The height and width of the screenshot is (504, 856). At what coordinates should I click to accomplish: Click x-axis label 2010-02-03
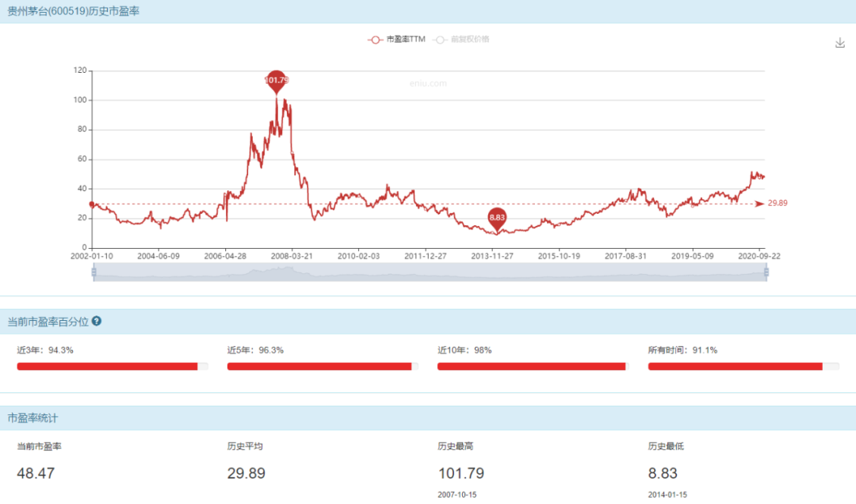(359, 256)
